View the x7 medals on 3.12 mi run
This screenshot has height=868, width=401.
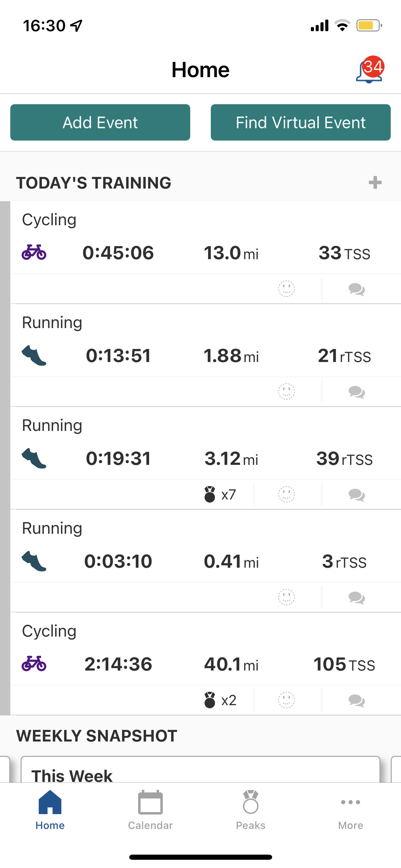click(x=220, y=494)
